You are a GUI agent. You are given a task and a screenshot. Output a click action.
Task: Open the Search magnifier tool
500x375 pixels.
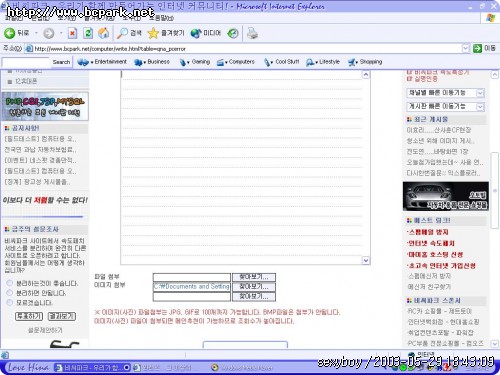pyautogui.click(x=122, y=33)
